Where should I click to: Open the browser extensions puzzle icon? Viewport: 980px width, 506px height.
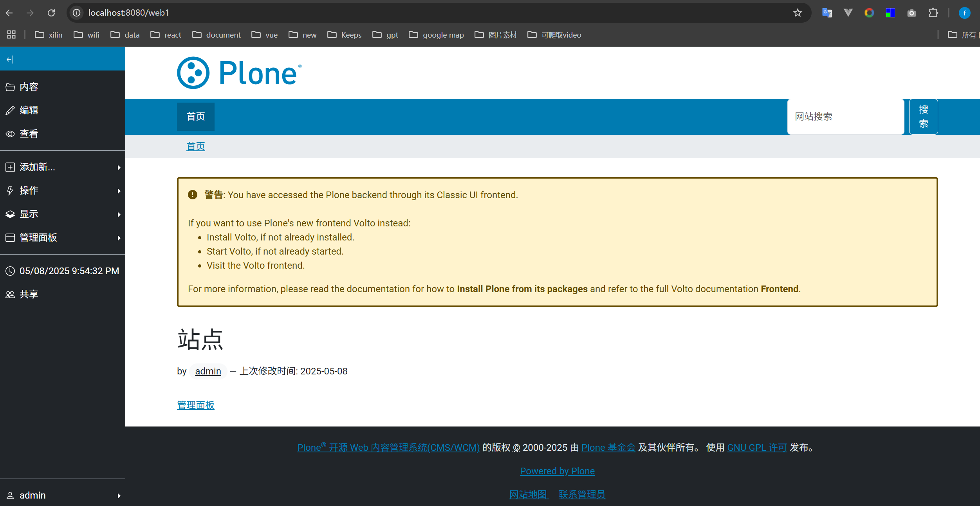coord(933,13)
